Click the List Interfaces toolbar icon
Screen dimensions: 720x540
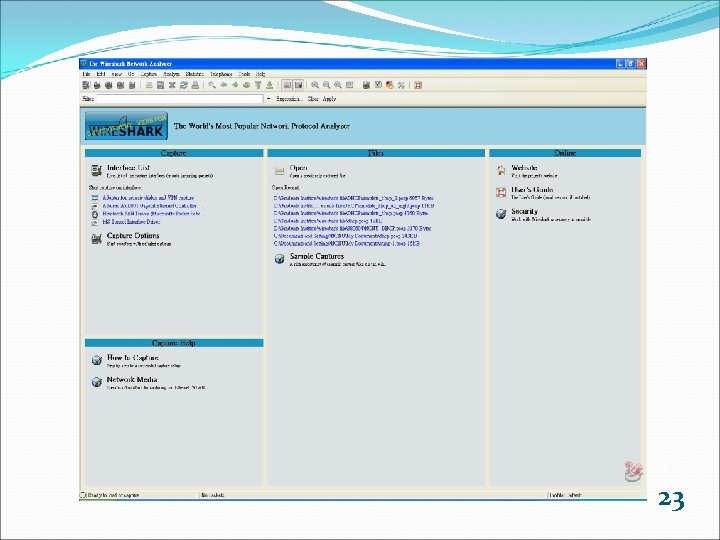86,85
